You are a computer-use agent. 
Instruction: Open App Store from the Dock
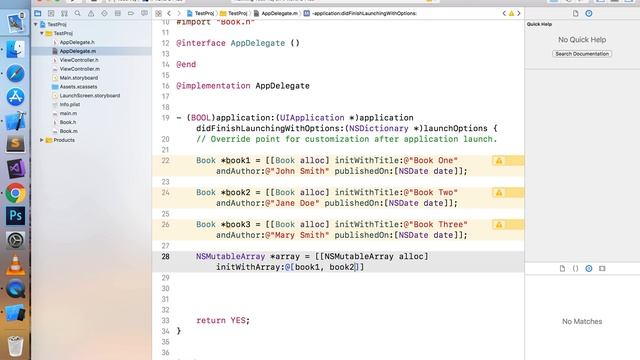(16, 97)
